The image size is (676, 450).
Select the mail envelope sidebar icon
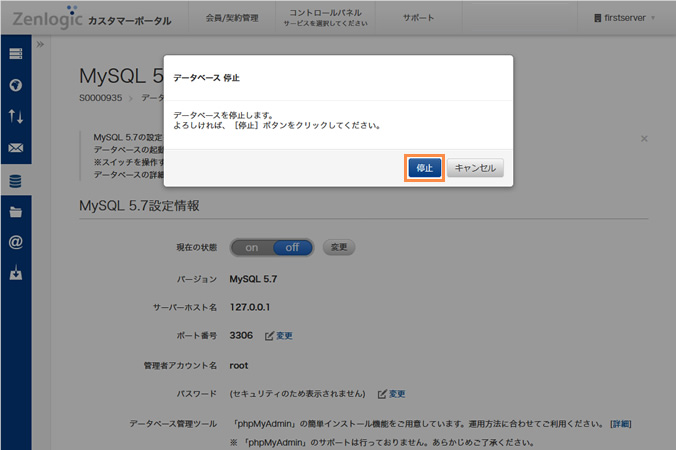tap(15, 149)
